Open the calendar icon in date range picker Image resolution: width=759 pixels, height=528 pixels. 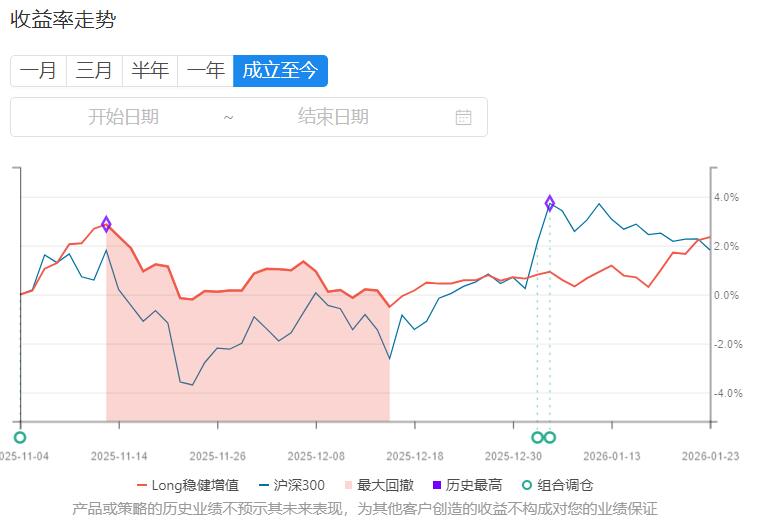(463, 117)
